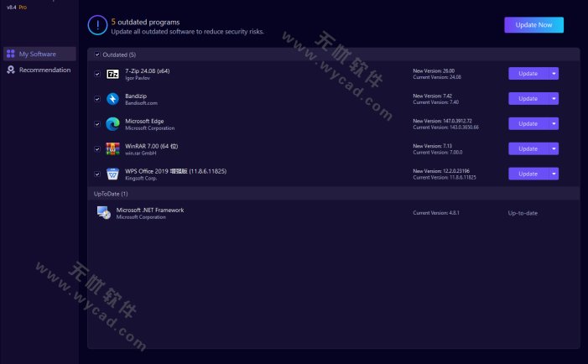Click the outdated programs alert icon

tap(97, 25)
